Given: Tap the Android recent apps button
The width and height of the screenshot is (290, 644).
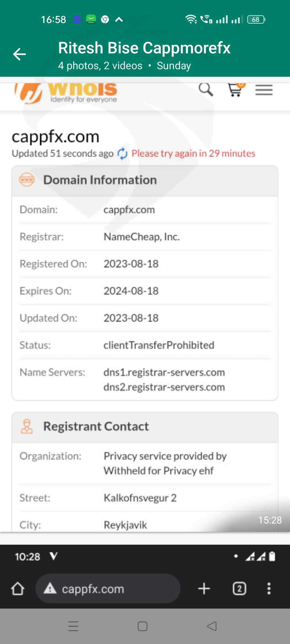Looking at the screenshot, I should click(x=73, y=626).
